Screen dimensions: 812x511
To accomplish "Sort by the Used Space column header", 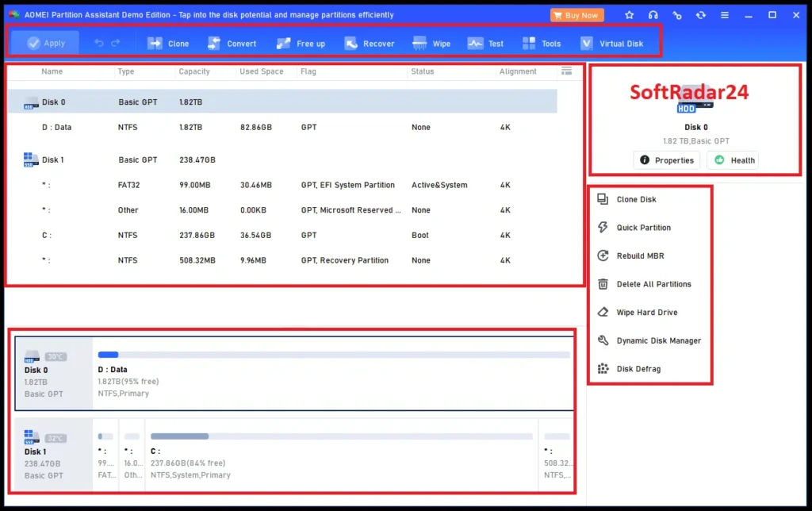I will click(x=262, y=71).
